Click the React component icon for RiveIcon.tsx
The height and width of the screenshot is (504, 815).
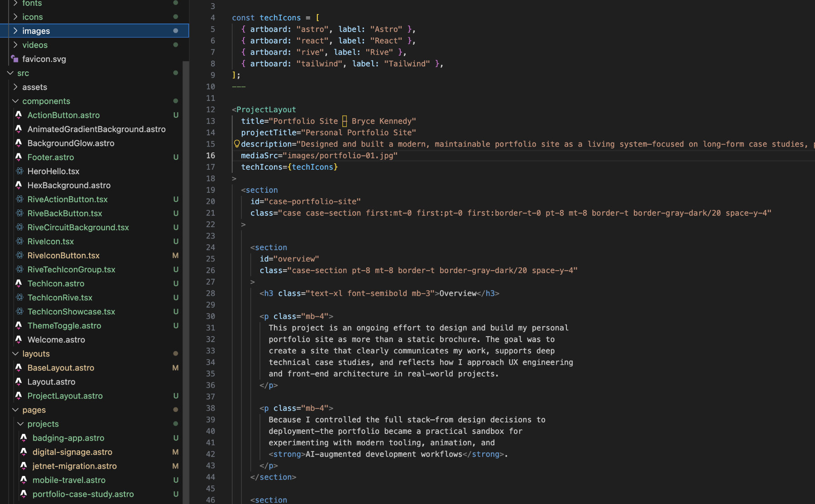point(19,241)
